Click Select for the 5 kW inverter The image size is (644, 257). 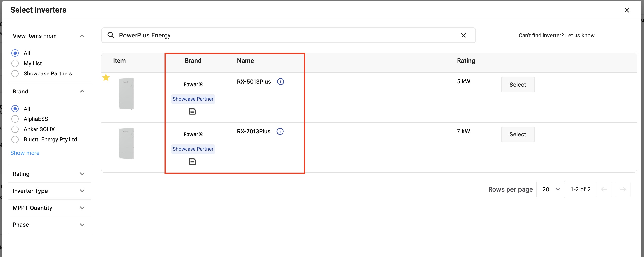pyautogui.click(x=518, y=85)
